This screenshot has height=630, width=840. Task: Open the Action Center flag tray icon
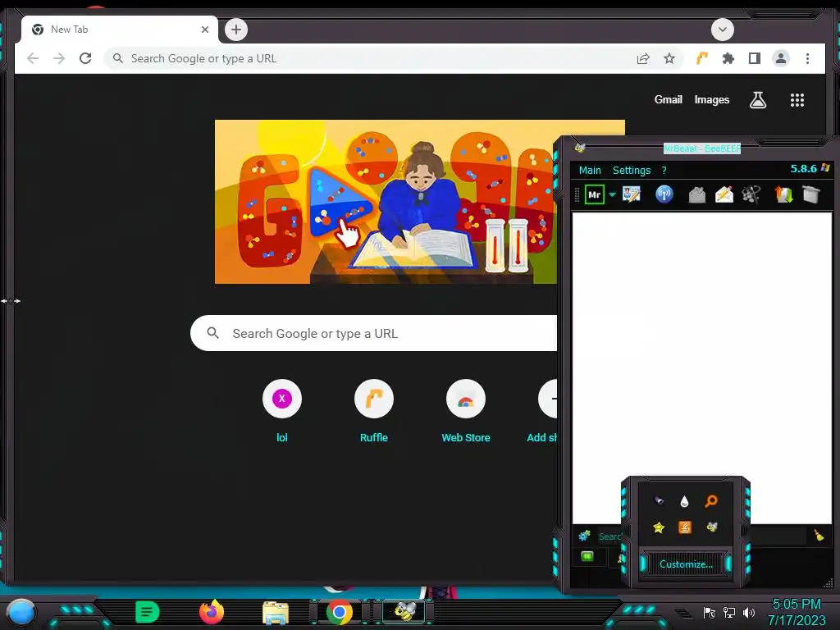click(710, 612)
